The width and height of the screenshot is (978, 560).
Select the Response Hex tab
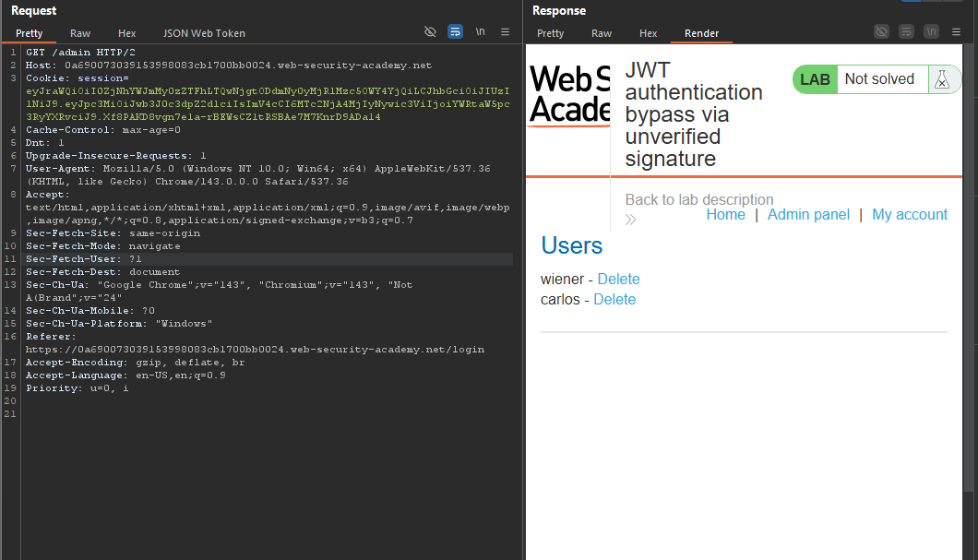pyautogui.click(x=648, y=33)
